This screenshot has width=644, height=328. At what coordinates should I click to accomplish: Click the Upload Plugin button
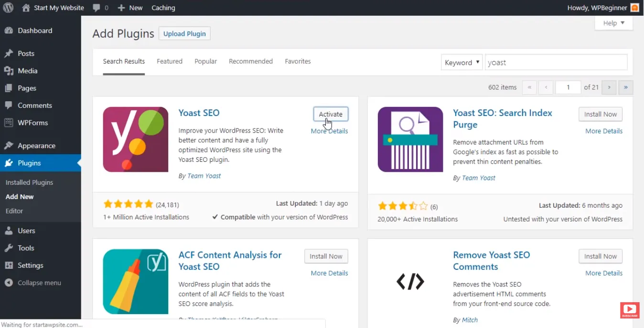coord(184,33)
